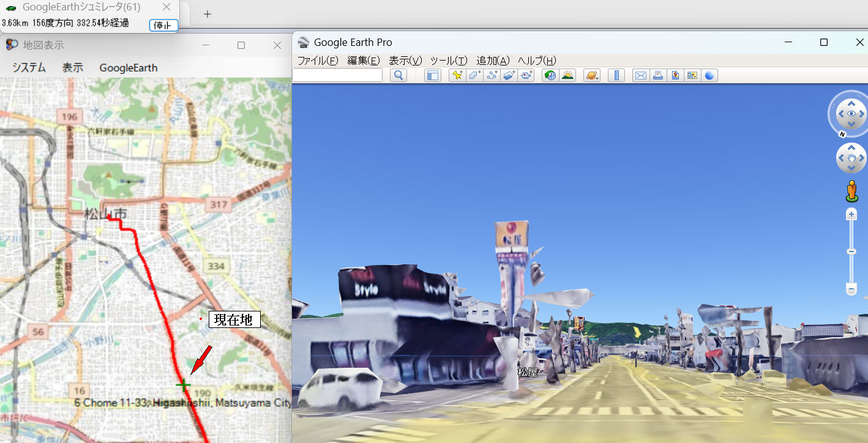Click the record a tour icon
The image size is (868, 443).
click(x=526, y=75)
